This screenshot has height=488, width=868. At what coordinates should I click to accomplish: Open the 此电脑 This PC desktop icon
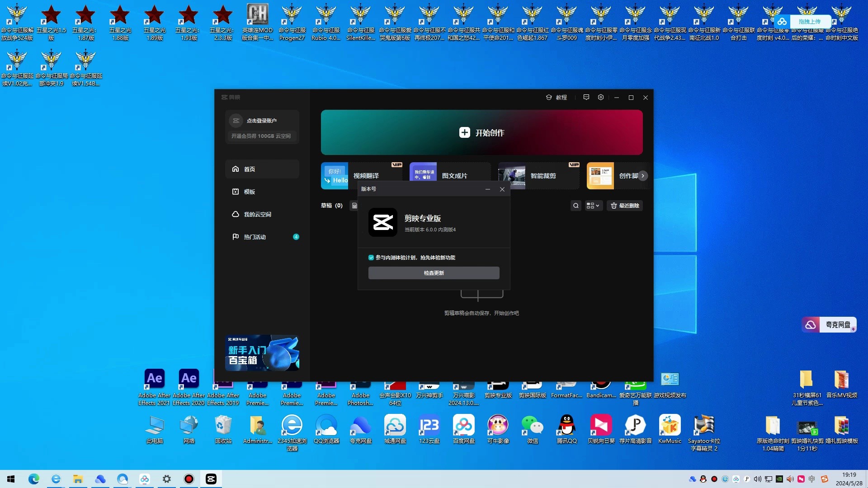click(x=155, y=429)
